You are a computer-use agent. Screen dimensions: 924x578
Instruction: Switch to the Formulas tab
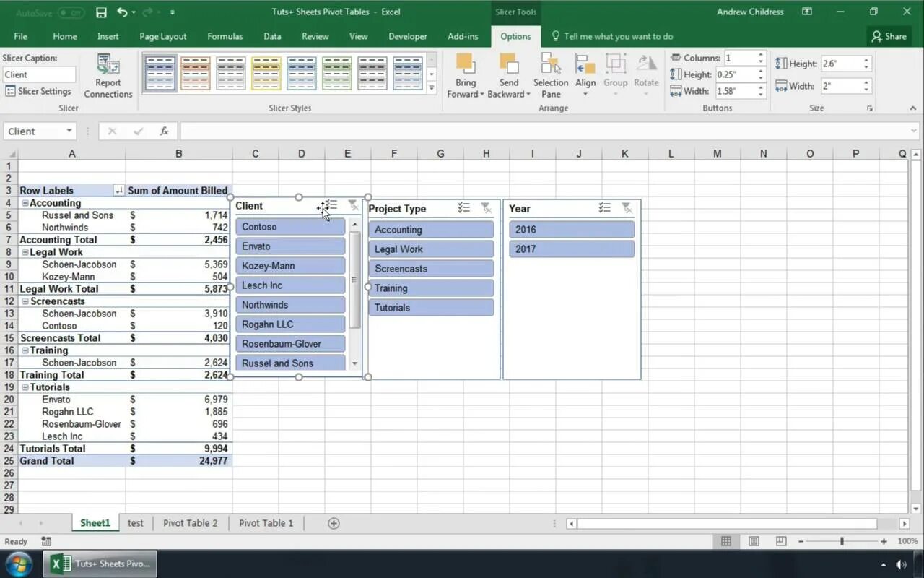click(x=225, y=36)
